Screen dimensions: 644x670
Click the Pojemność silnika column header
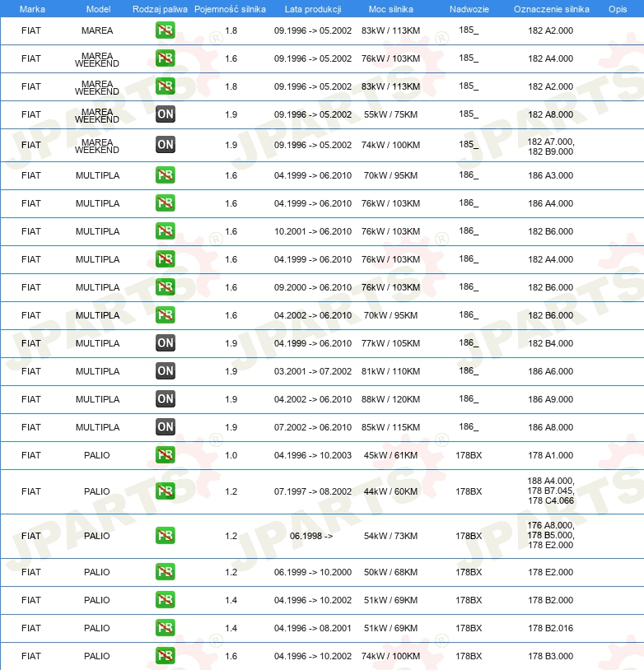point(230,9)
